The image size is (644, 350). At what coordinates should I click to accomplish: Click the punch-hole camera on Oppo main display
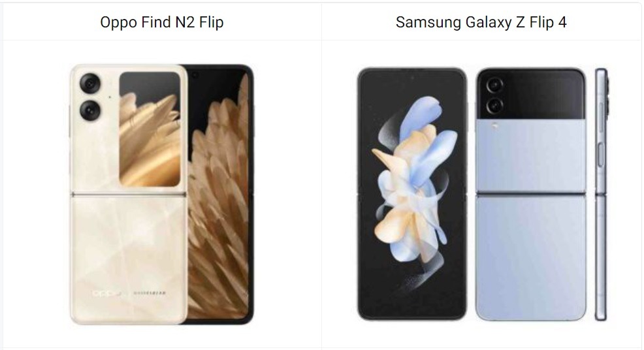click(x=195, y=75)
